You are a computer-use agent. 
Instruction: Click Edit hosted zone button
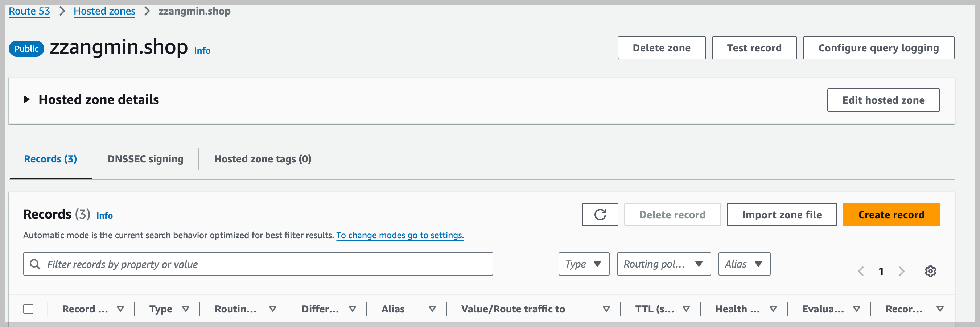883,100
